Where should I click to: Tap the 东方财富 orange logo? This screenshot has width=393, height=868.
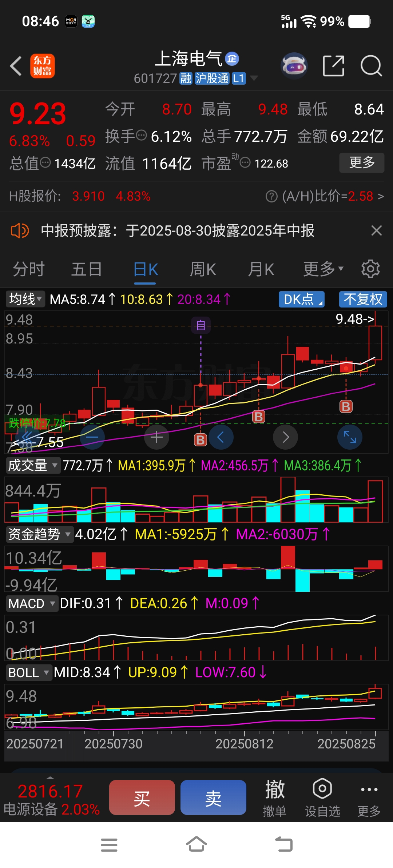point(42,66)
